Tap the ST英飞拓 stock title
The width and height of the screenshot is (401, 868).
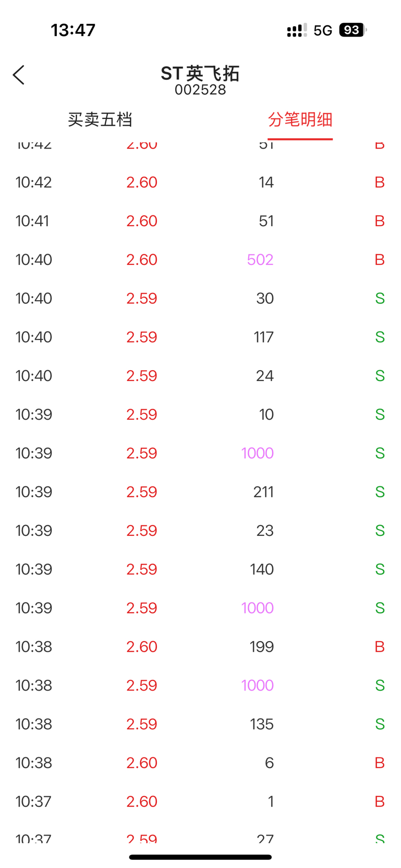(x=200, y=74)
